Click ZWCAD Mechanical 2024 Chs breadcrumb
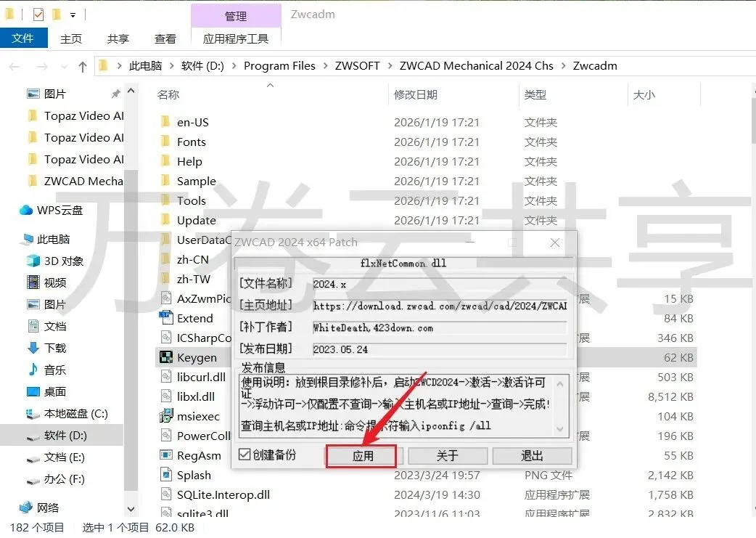756x538 pixels. (477, 66)
